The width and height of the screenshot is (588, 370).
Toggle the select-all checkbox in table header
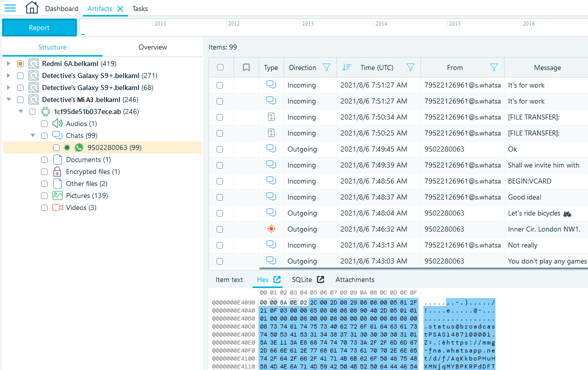click(220, 67)
